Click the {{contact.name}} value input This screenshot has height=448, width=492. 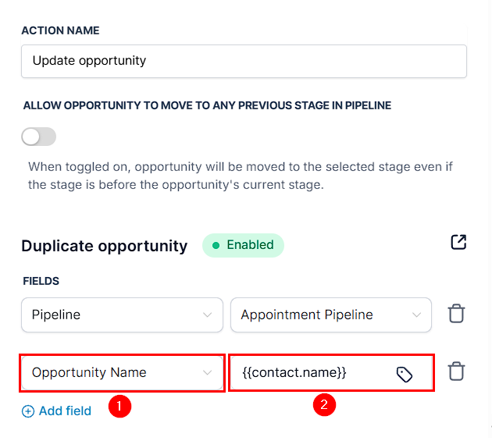331,372
